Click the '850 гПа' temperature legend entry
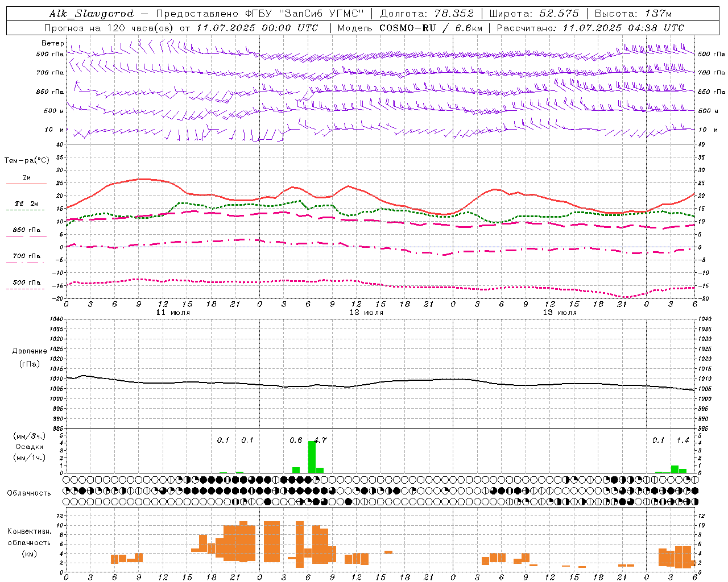Screen dimensions: 728x582 (x=26, y=230)
